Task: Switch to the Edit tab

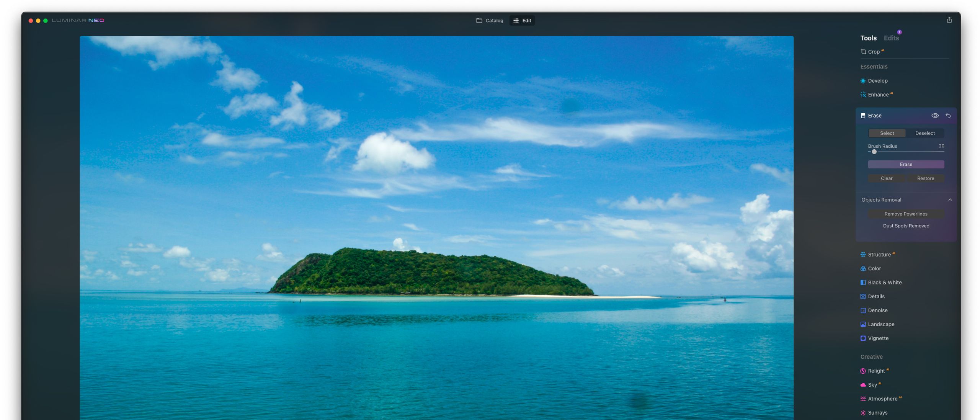Action: [522, 21]
